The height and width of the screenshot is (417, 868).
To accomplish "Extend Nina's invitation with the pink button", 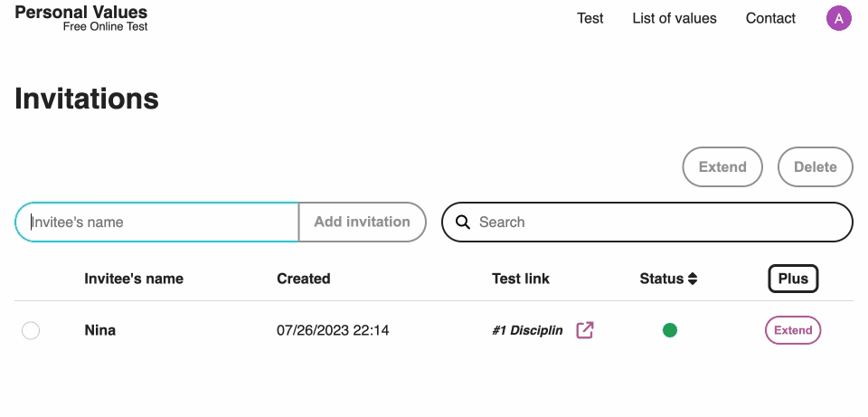I will [x=793, y=330].
